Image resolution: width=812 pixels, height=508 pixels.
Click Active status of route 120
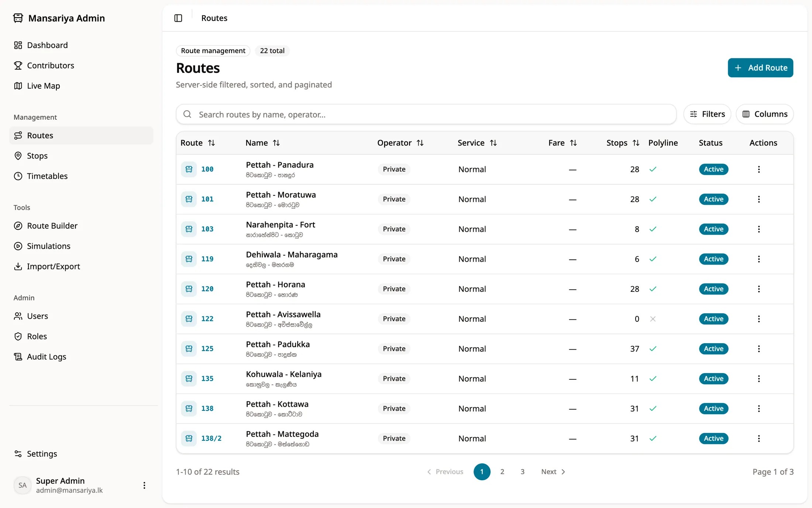[713, 289]
